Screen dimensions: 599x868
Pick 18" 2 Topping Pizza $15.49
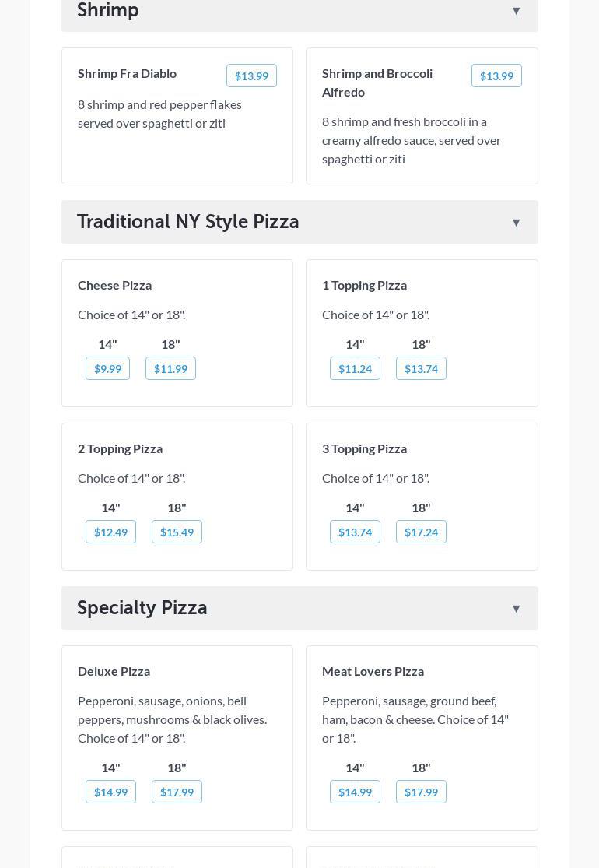click(177, 532)
